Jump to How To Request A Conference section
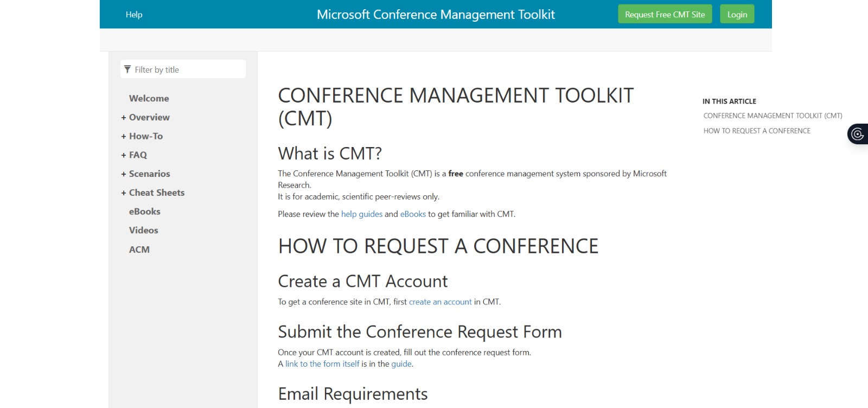The height and width of the screenshot is (408, 868). click(757, 131)
